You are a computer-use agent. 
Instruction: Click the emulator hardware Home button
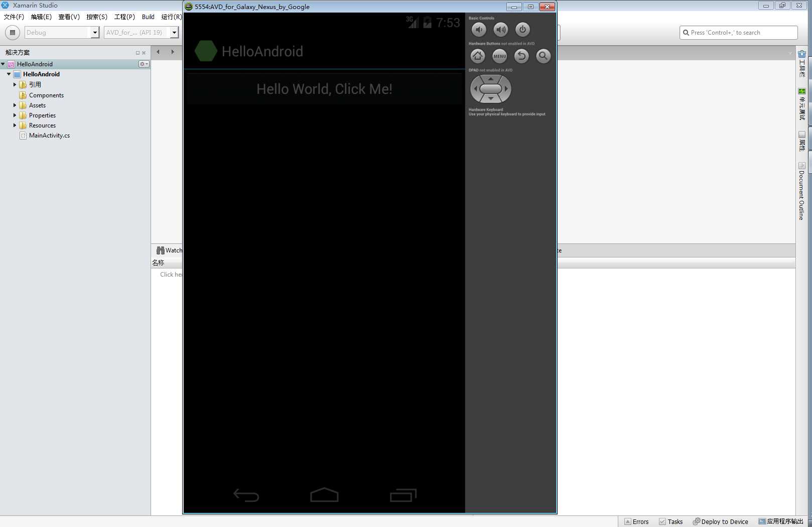coord(478,56)
